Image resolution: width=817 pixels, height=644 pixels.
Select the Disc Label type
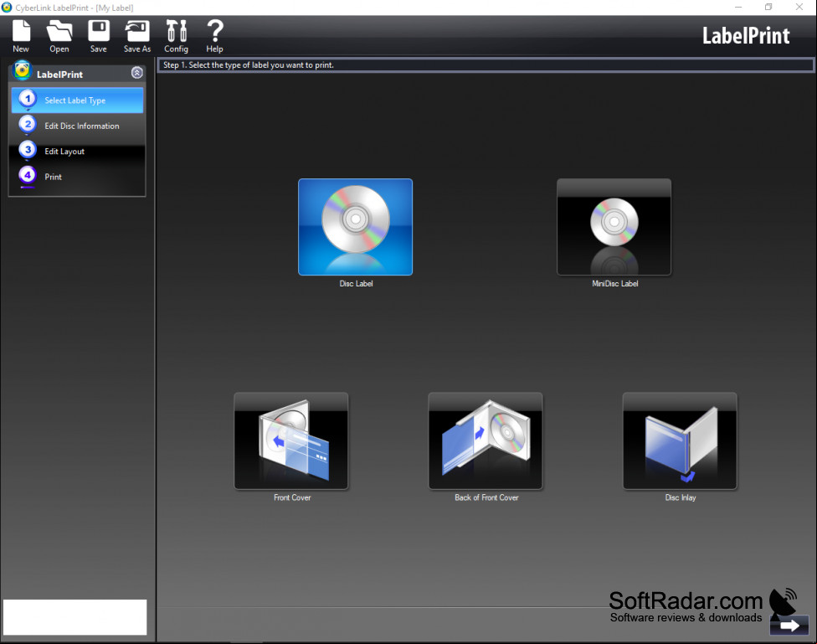point(356,227)
